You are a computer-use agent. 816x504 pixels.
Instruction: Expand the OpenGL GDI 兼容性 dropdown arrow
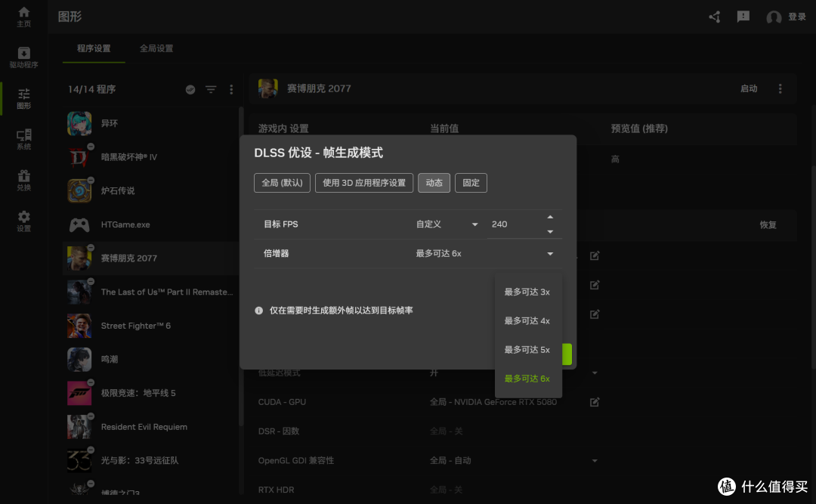click(595, 461)
